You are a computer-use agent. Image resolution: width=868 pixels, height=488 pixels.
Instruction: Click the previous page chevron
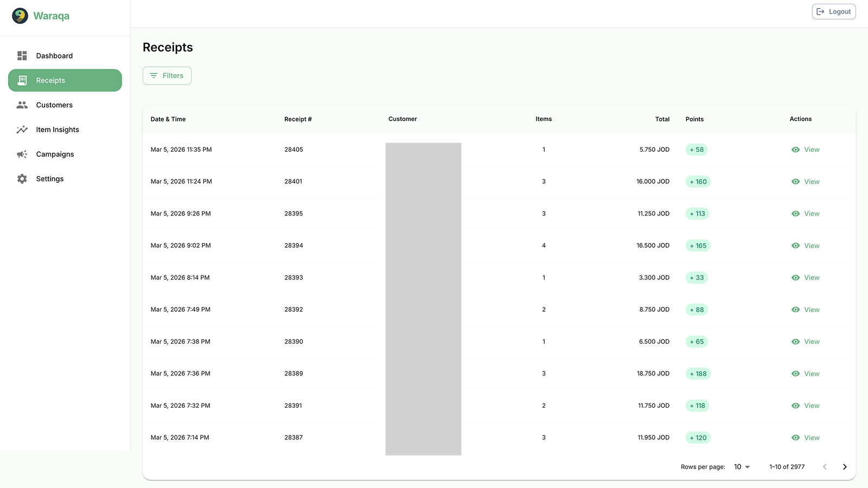(825, 467)
